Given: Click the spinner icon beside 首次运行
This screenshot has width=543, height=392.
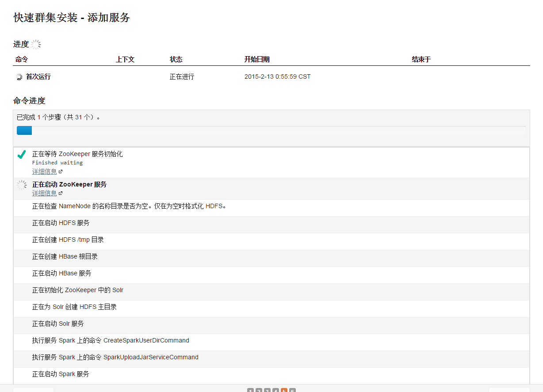Looking at the screenshot, I should click(x=19, y=77).
